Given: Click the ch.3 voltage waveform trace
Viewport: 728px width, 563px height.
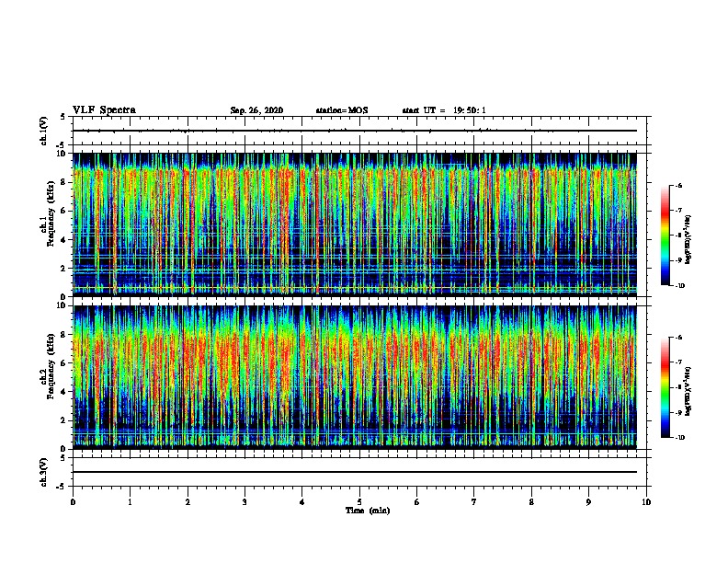Looking at the screenshot, I should click(355, 472).
